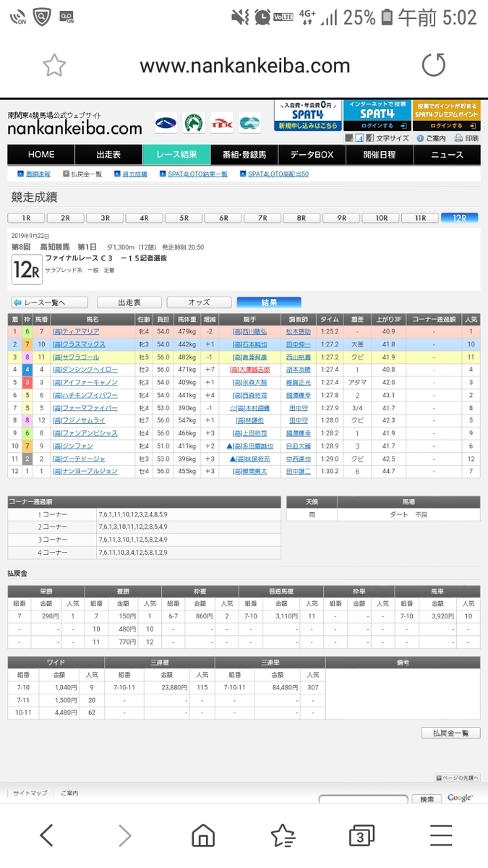488x868 pixels.
Task: Open 開催日程 navigation item
Action: pyautogui.click(x=380, y=155)
